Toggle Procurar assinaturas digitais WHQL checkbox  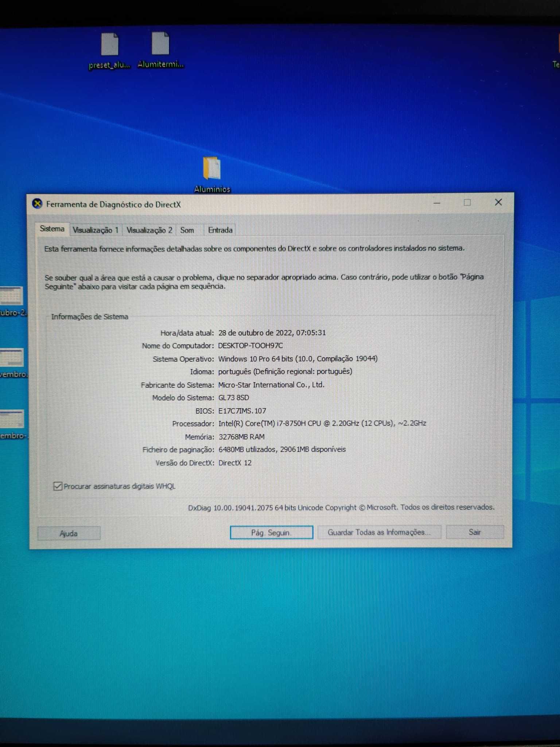[58, 486]
